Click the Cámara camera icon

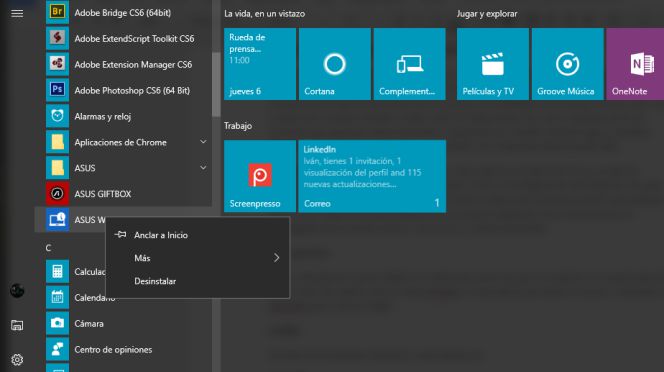(57, 323)
